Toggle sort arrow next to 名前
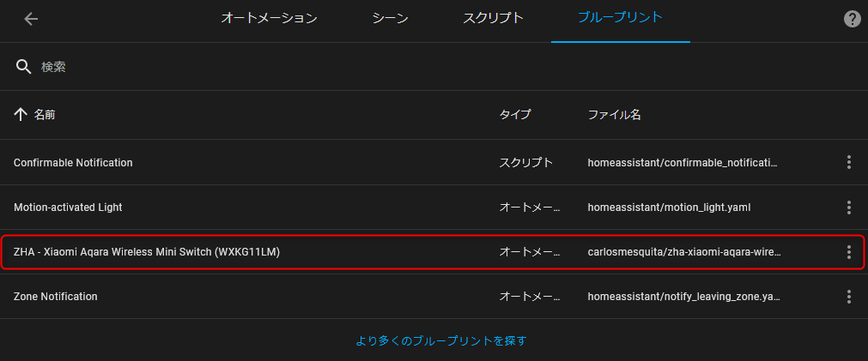Screen dimensions: 868x361 tap(20, 114)
